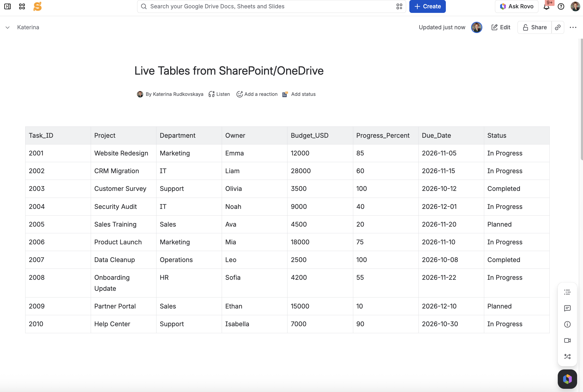Click Updated just now text

coord(442,27)
